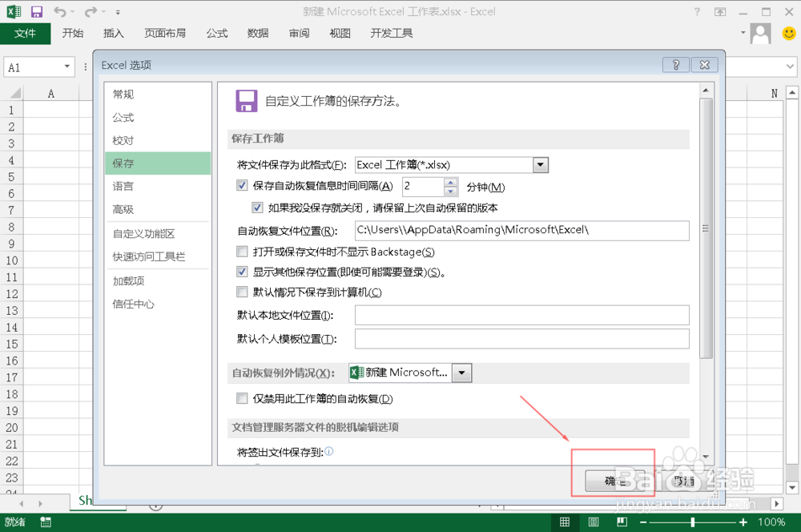Click the 自动恢复文件位置 path field
The height and width of the screenshot is (532, 801).
(522, 231)
